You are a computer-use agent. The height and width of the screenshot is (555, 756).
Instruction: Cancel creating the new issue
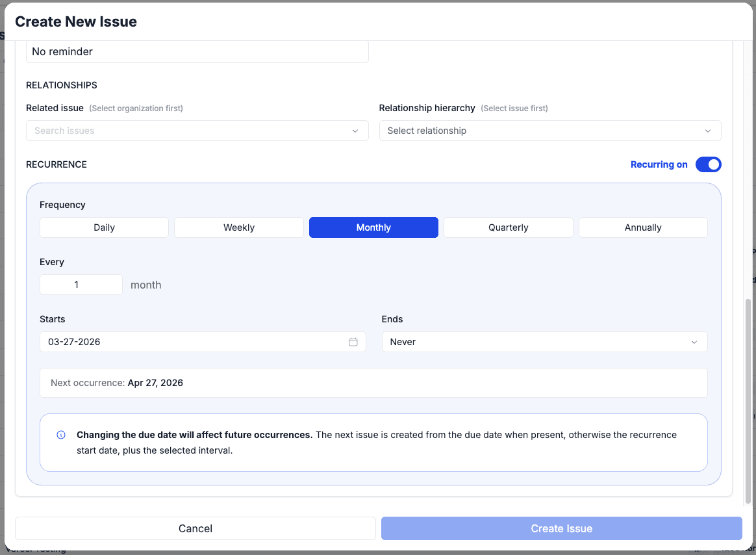pos(195,528)
